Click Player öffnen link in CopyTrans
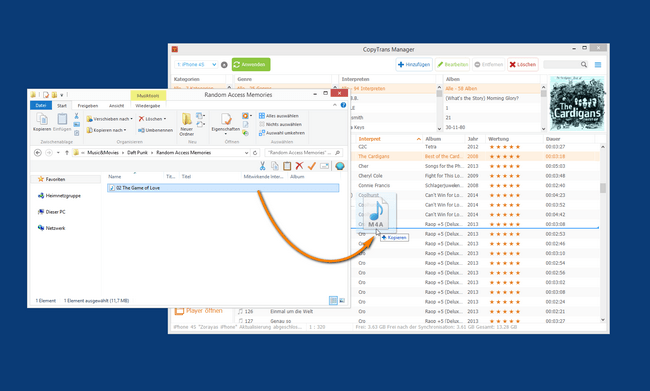Image resolution: width=650 pixels, height=391 pixels. point(199,311)
